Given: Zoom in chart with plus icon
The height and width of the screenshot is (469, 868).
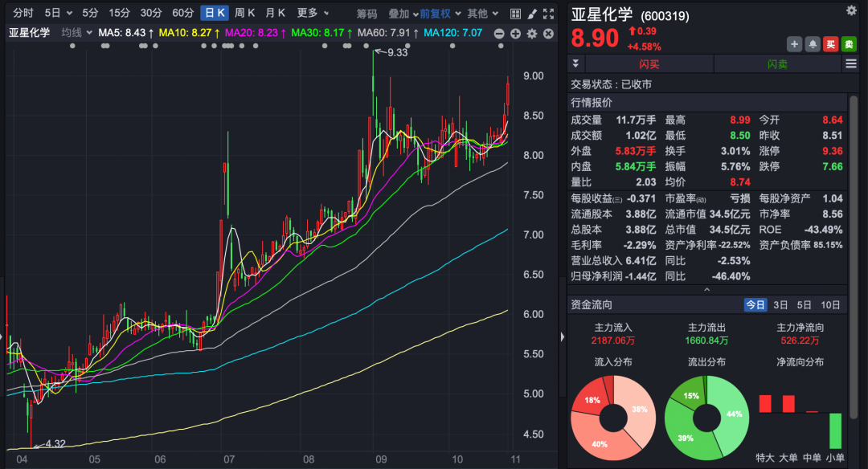Looking at the screenshot, I should click(x=515, y=33).
